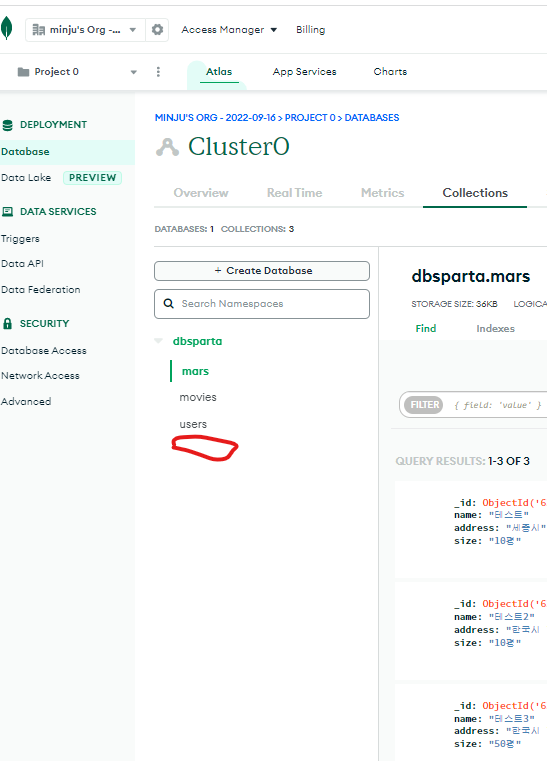
Task: Select the users collection
Action: (x=193, y=424)
